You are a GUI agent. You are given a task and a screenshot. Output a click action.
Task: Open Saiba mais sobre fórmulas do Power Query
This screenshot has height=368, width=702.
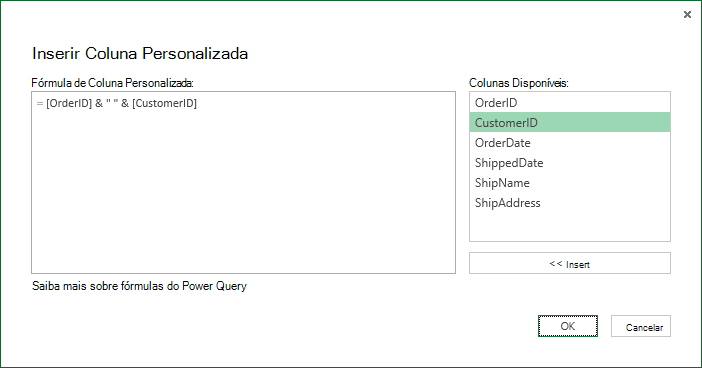(x=139, y=286)
